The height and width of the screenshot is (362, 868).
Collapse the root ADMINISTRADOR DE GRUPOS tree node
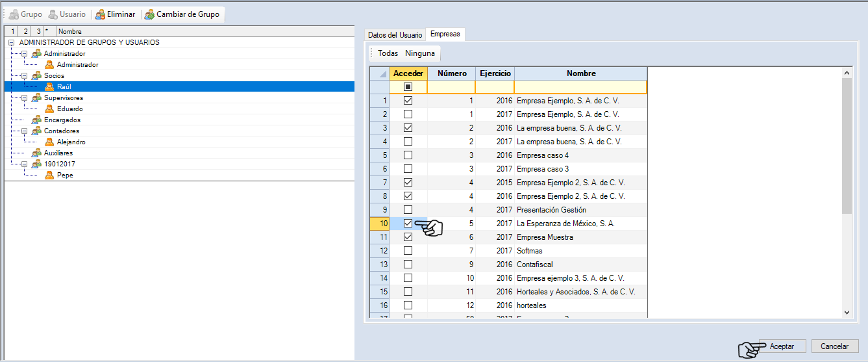click(12, 42)
